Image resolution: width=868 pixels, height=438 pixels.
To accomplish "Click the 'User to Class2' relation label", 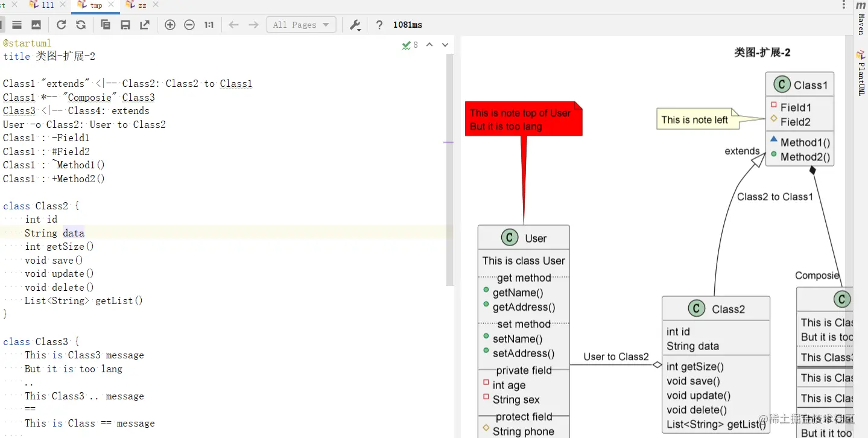I will point(616,357).
